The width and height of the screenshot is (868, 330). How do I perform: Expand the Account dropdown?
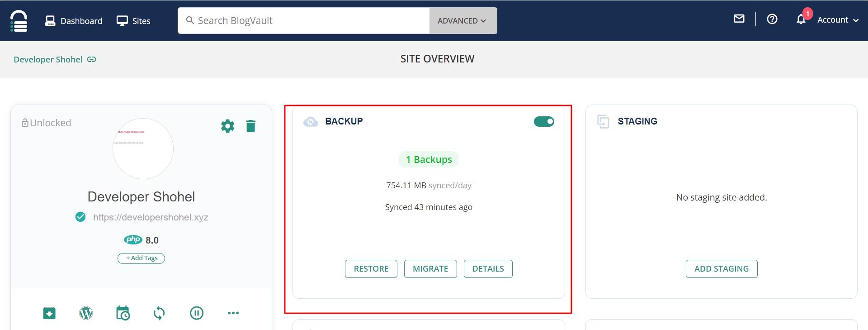[838, 20]
